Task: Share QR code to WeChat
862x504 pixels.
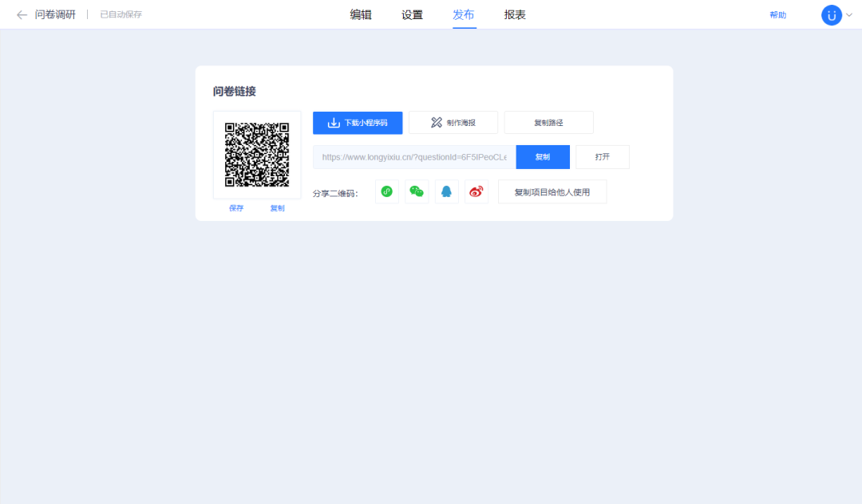Action: coord(417,191)
